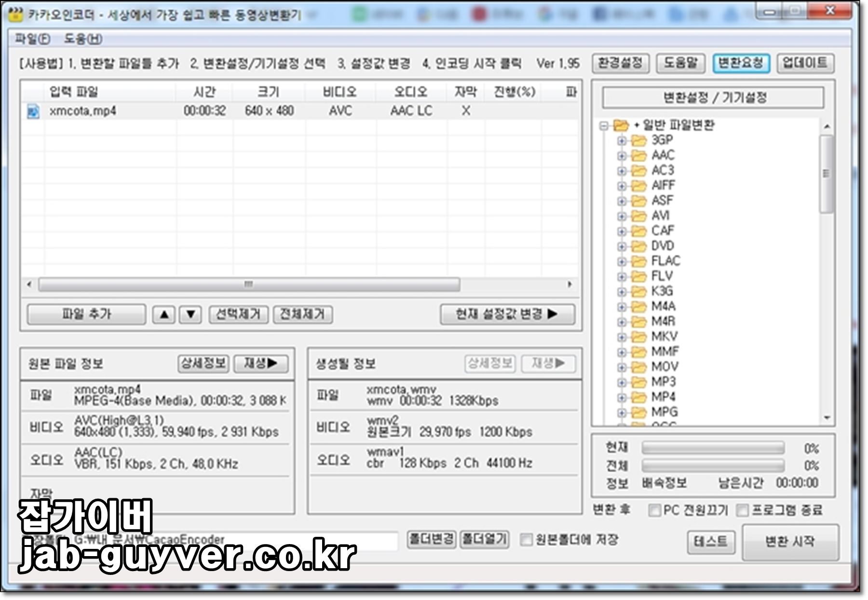
Task: Select the 일반 파일변환 folder icon
Action: click(621, 126)
